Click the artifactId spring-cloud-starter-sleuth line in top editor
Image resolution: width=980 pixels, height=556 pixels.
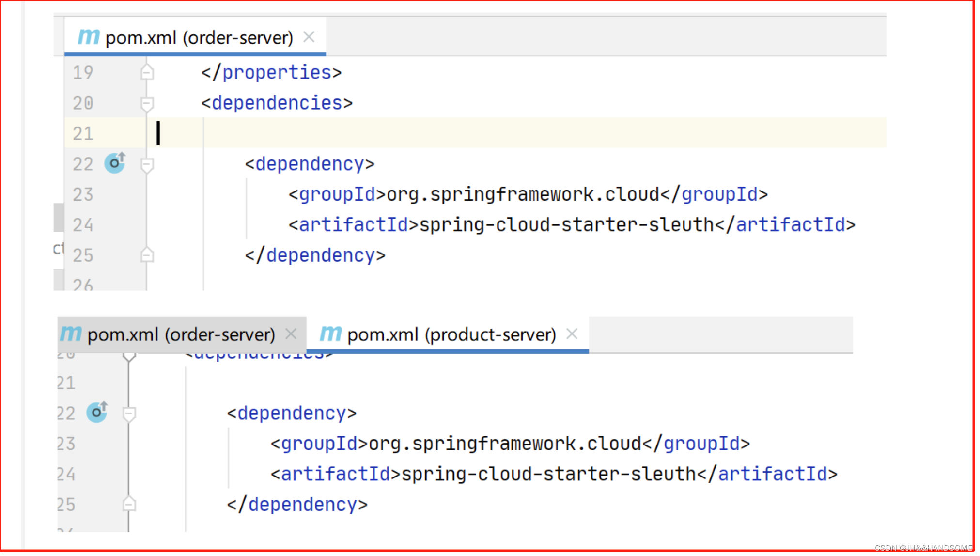tap(572, 225)
